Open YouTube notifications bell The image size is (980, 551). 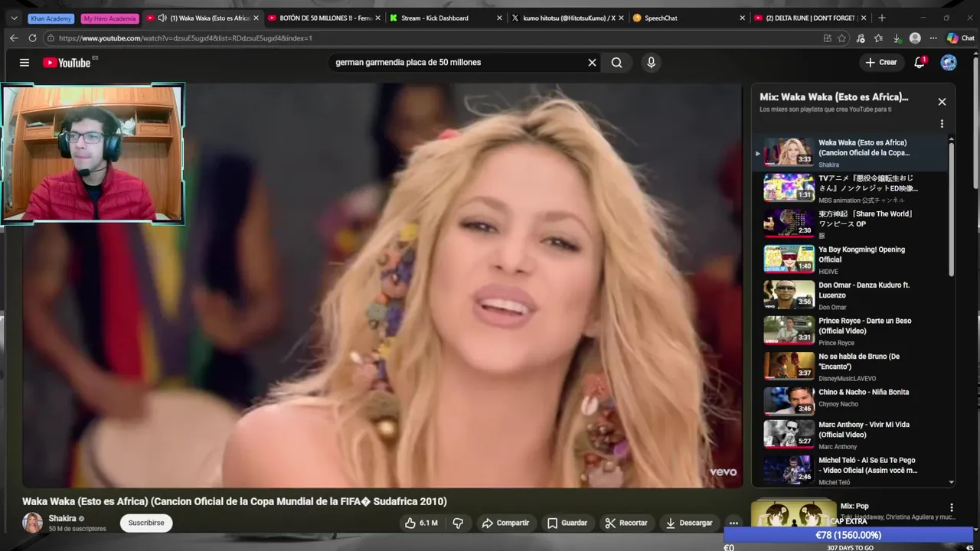tap(920, 63)
